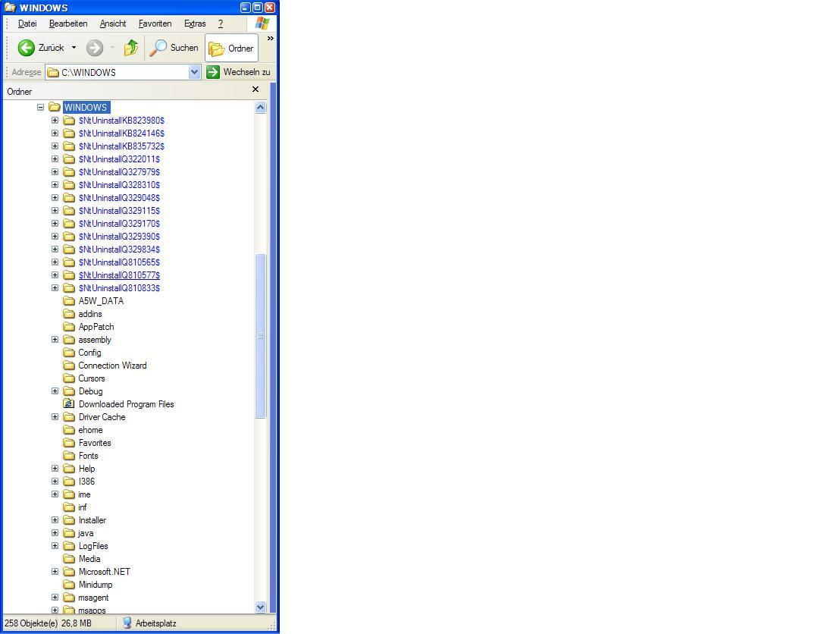Open the Favoriten menu
The image size is (840, 634).
pyautogui.click(x=155, y=24)
